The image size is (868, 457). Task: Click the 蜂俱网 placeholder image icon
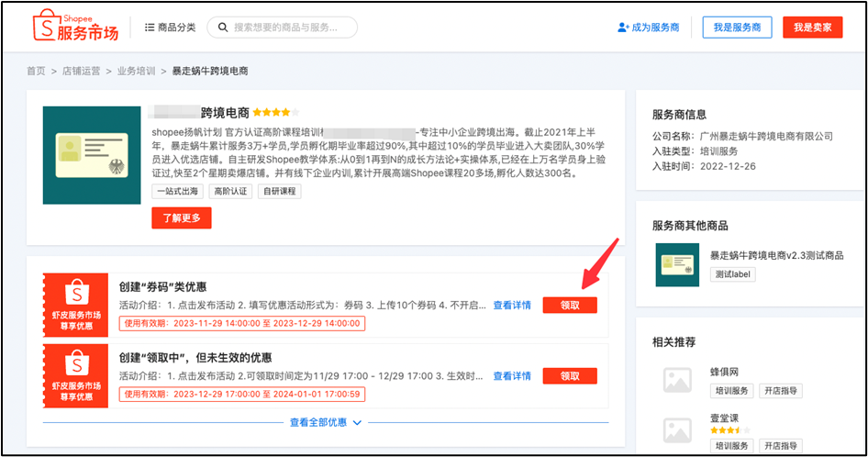point(677,380)
